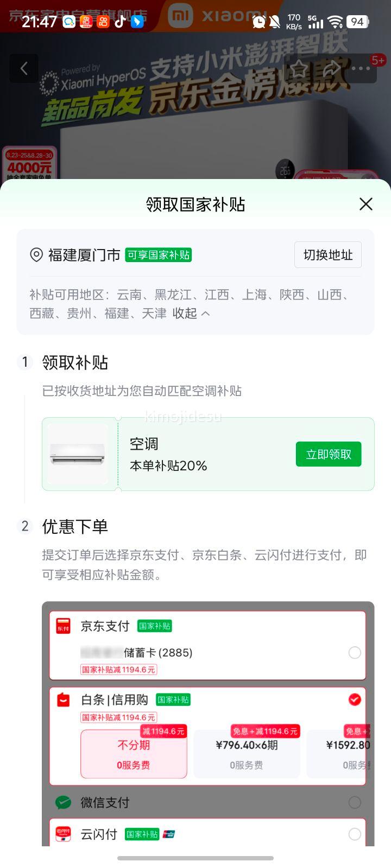Open the three-dot more menu
Screen dimensions: 391x868
pyautogui.click(x=361, y=69)
